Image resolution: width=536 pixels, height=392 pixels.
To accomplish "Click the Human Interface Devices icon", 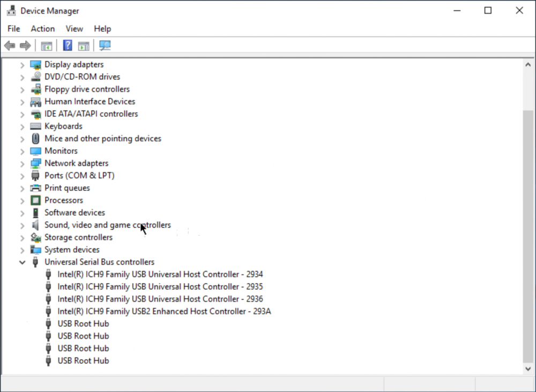I will pos(35,102).
